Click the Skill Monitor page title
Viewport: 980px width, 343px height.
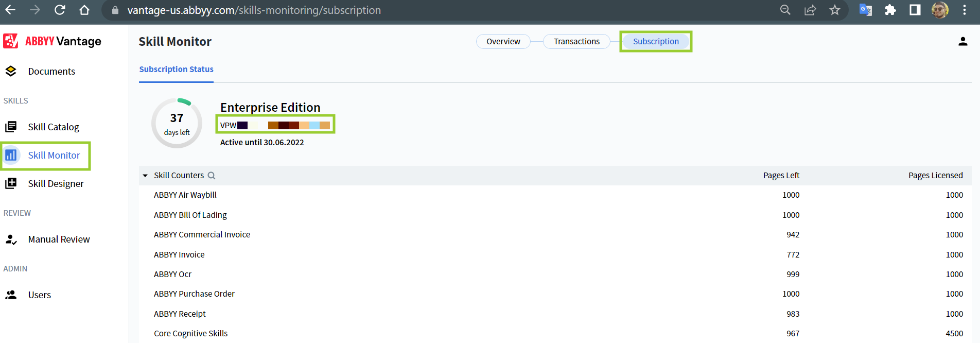point(175,41)
